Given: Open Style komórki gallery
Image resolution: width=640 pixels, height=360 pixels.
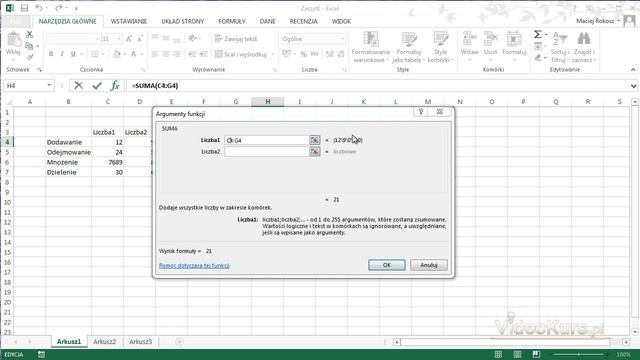Looking at the screenshot, I should click(440, 47).
